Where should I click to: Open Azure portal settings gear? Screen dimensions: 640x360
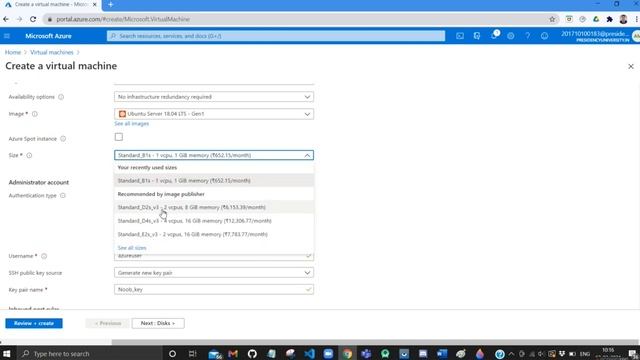(x=511, y=36)
